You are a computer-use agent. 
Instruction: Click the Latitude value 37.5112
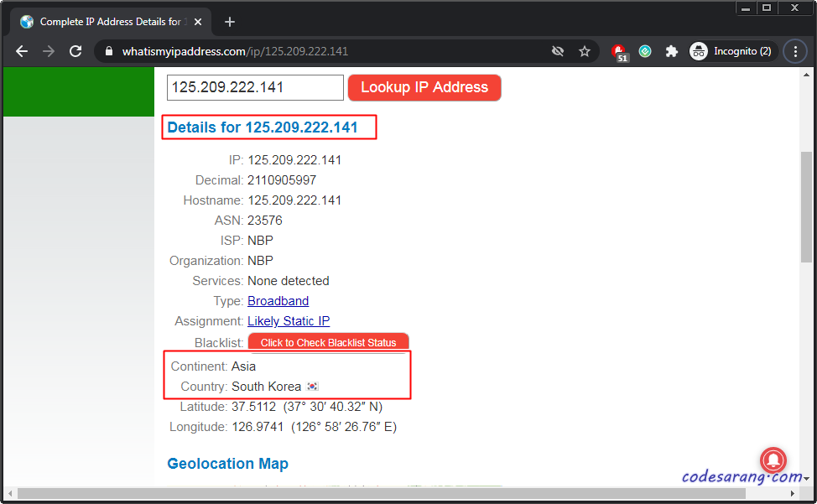coord(254,407)
